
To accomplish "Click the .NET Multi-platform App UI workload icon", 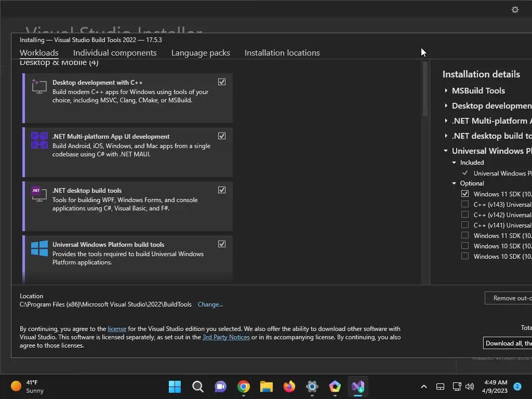I will tap(39, 140).
